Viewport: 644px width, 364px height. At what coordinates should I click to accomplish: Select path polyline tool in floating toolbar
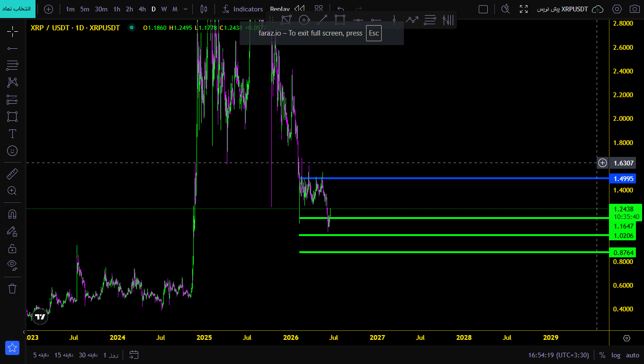pos(412,20)
